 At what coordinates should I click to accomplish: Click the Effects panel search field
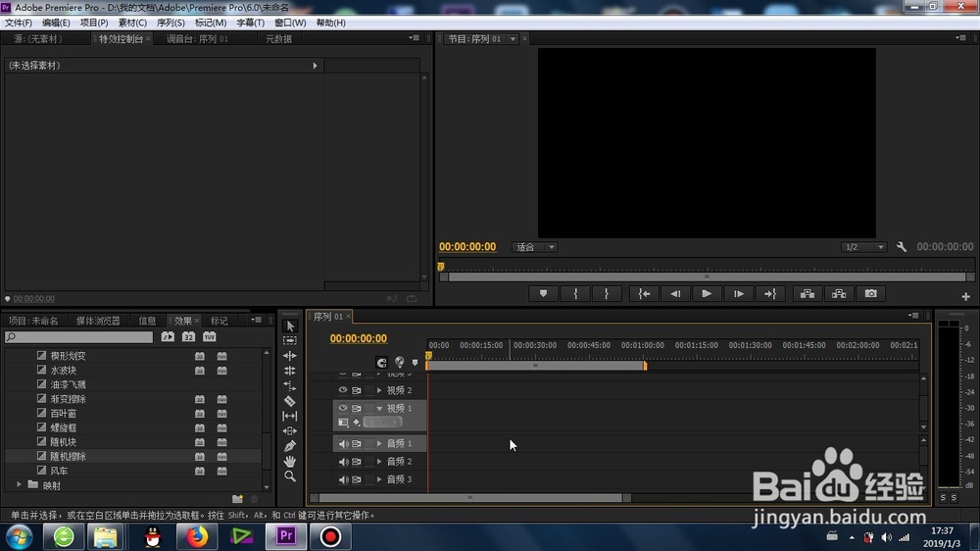click(78, 337)
